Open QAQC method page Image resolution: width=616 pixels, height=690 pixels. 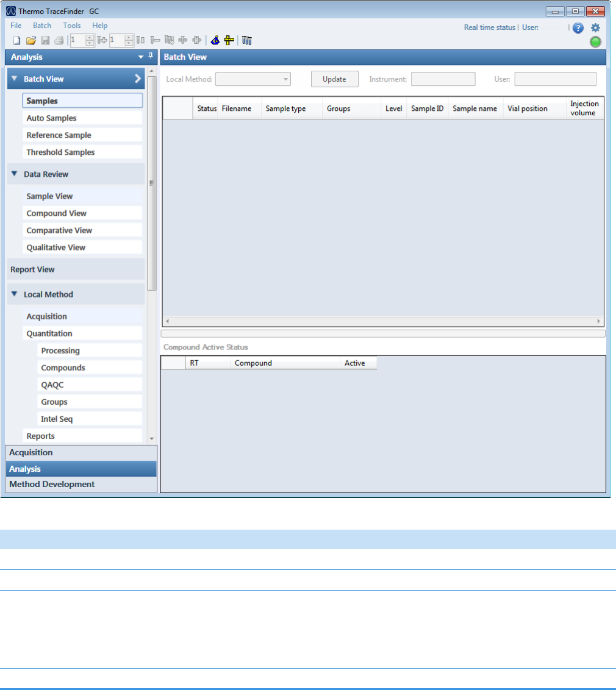click(90, 385)
